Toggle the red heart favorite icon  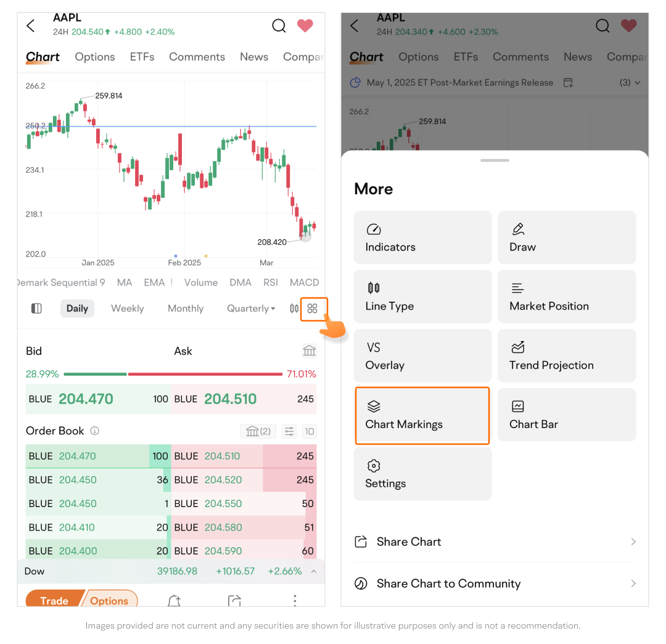pos(305,25)
